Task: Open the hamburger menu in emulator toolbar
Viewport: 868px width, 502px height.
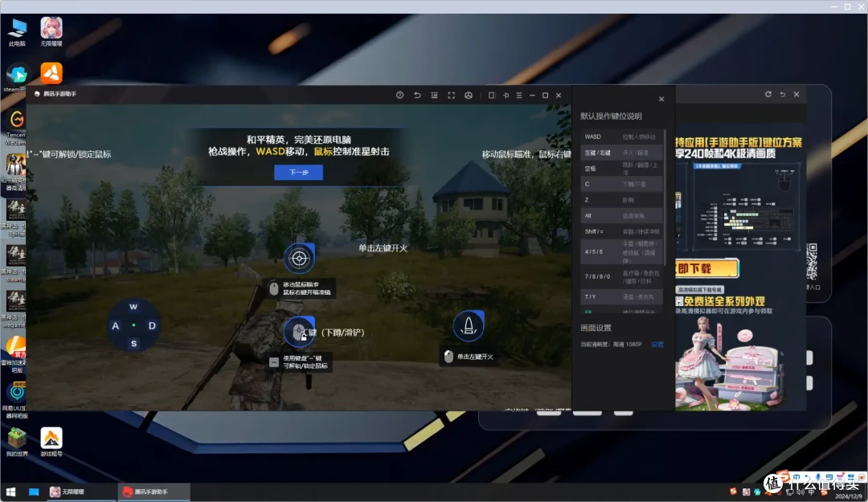Action: coord(518,96)
